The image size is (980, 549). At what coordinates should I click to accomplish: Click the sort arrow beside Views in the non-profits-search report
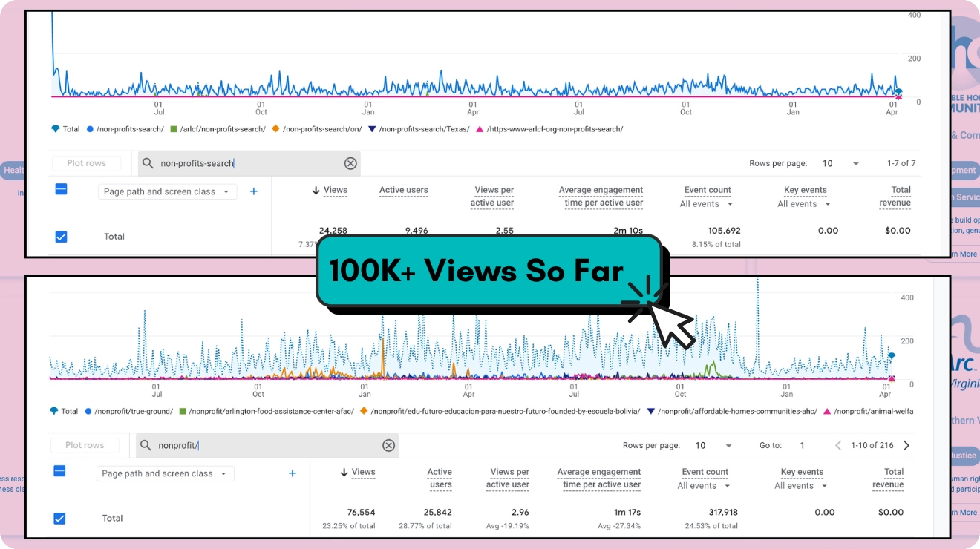click(316, 190)
